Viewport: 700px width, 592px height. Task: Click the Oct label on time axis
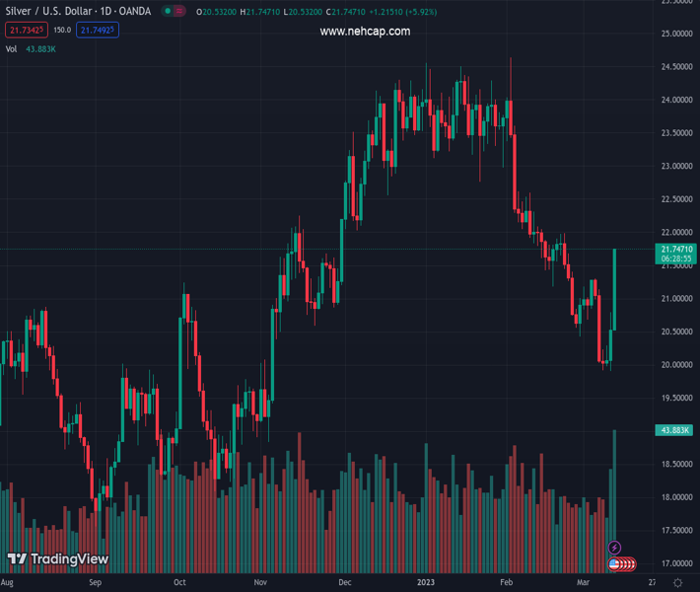pos(179,583)
